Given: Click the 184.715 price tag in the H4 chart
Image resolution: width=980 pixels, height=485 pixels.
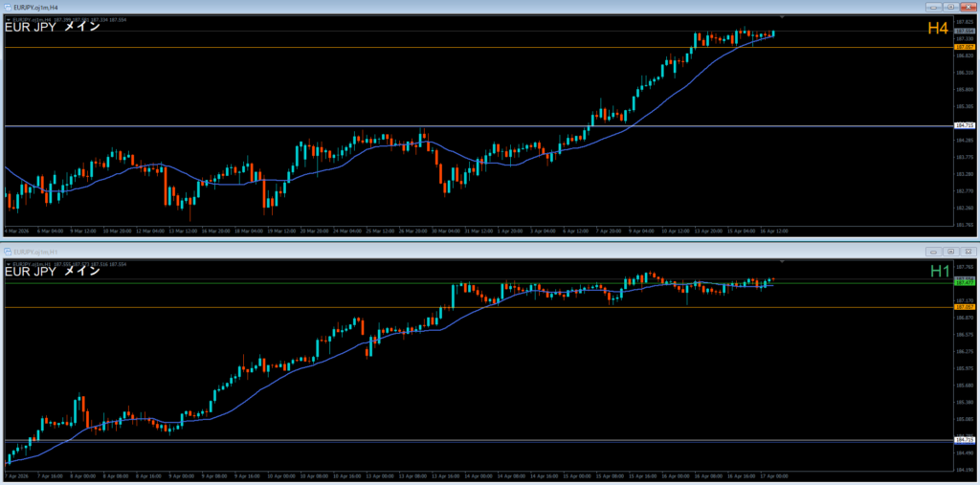Looking at the screenshot, I should point(964,125).
